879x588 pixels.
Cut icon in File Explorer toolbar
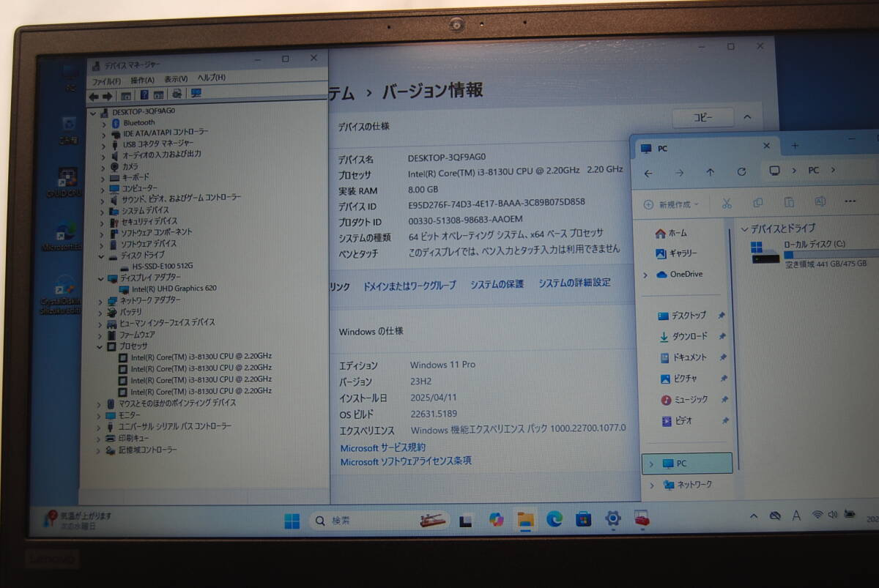[727, 203]
